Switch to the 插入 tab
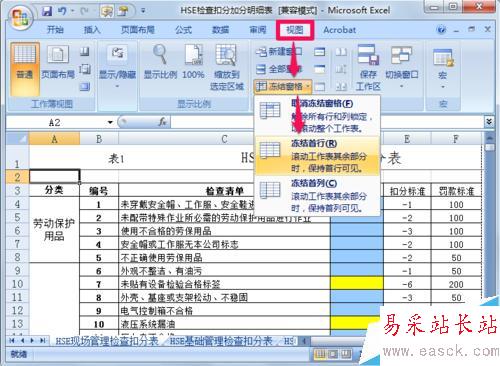 tap(92, 30)
